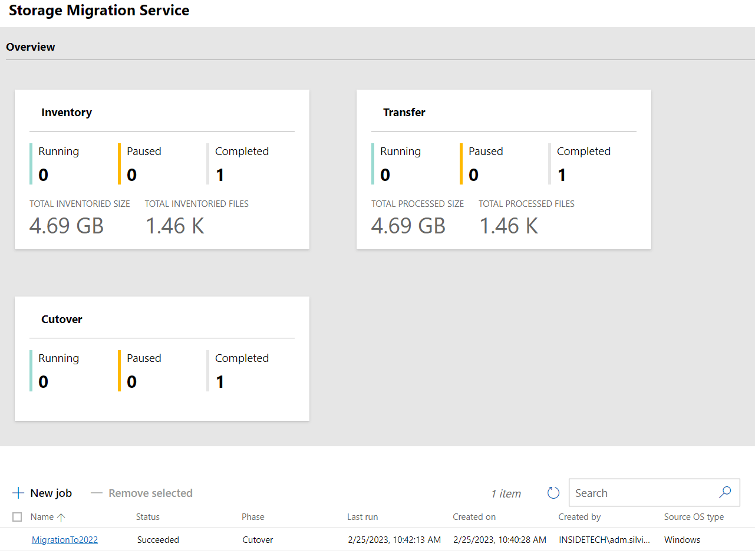755x560 pixels.
Task: Click the Paused count in the Transfer card
Action: click(473, 174)
